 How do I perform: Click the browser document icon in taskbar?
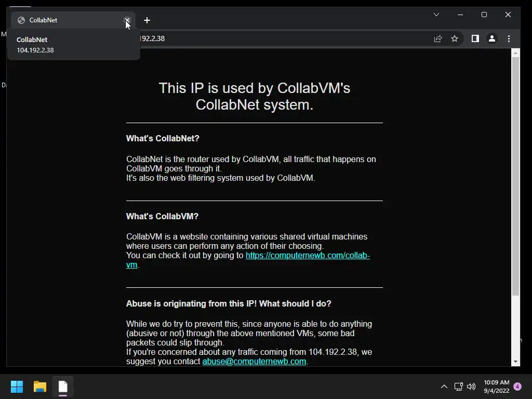coord(63,387)
